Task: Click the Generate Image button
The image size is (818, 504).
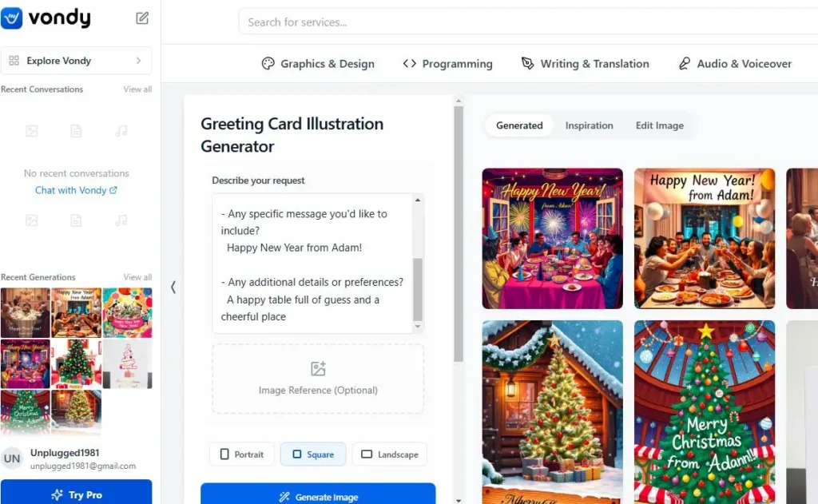Action: [318, 496]
